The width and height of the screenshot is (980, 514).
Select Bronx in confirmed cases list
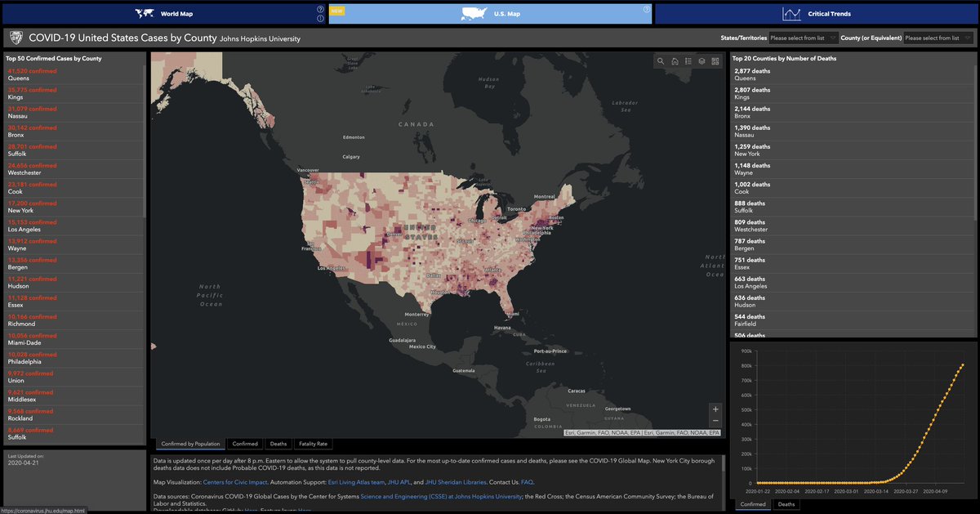pos(73,132)
